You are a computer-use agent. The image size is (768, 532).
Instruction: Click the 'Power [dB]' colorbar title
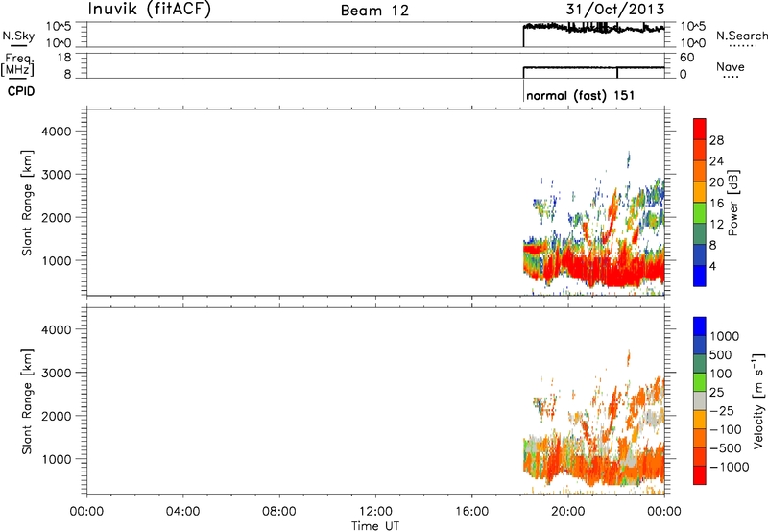click(732, 203)
